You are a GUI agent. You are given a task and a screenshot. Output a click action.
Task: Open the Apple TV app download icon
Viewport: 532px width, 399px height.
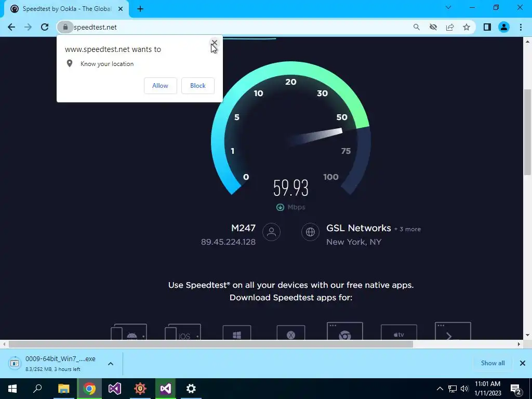pyautogui.click(x=398, y=332)
